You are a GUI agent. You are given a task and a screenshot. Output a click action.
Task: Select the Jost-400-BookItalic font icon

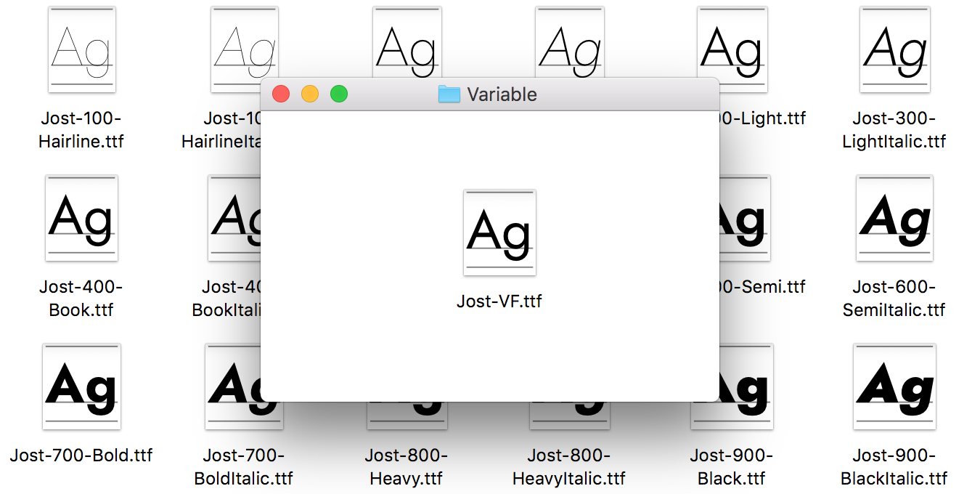[x=234, y=218]
